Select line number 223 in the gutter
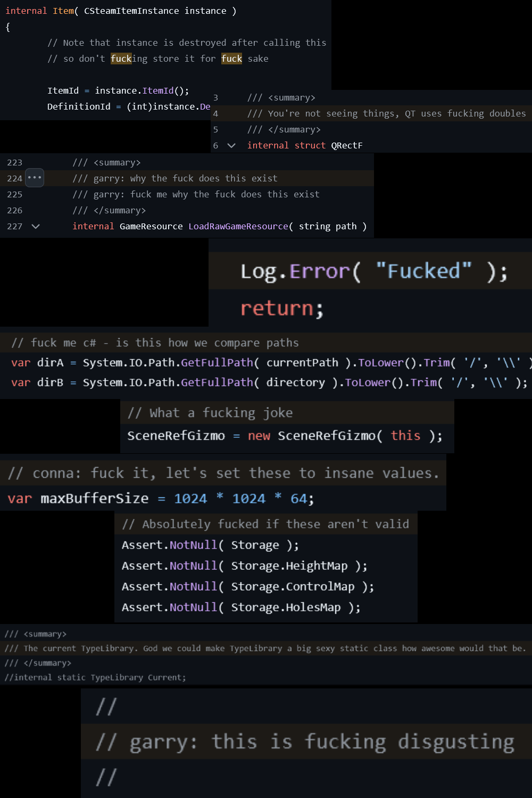Screen dimensions: 532x798 click(15, 162)
